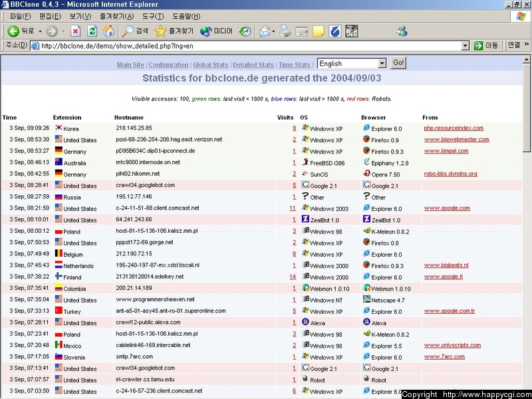Open the visits count 14 for Finland
The width and height of the screenshot is (532, 399).
click(293, 277)
